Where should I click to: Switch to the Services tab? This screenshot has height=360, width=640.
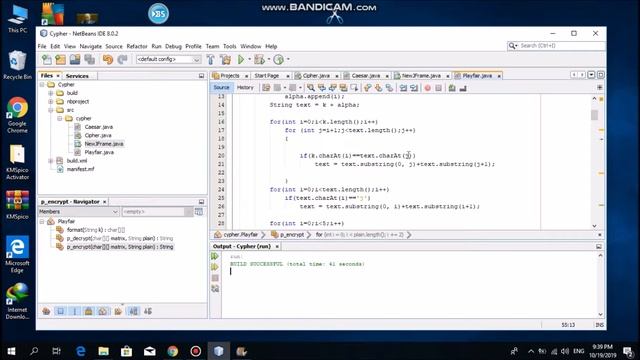click(x=77, y=76)
